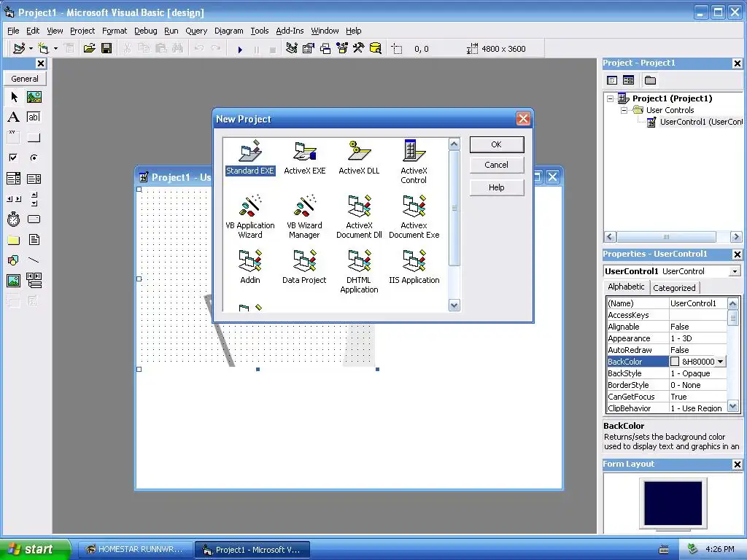The width and height of the screenshot is (747, 560).
Task: Select the Timer tool in toolbox
Action: click(x=14, y=219)
